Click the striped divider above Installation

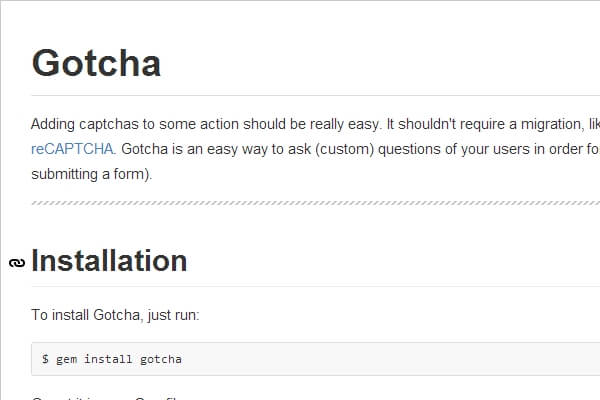(x=300, y=203)
